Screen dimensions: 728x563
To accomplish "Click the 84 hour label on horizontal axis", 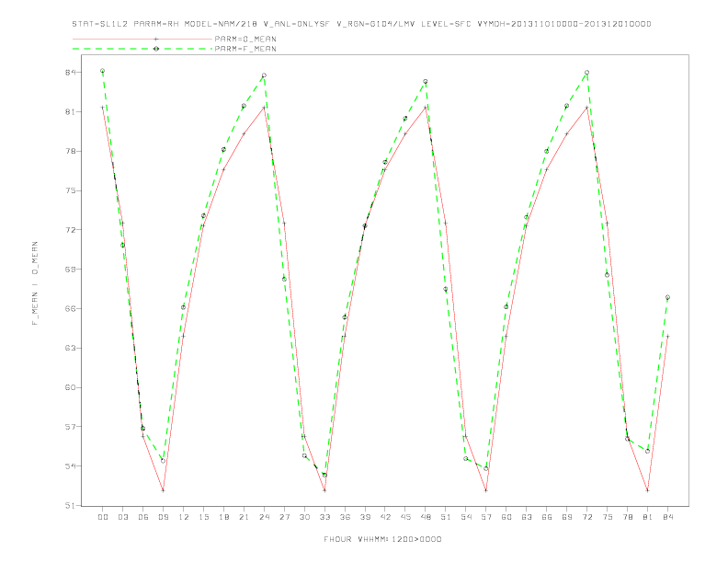I will pos(667,517).
